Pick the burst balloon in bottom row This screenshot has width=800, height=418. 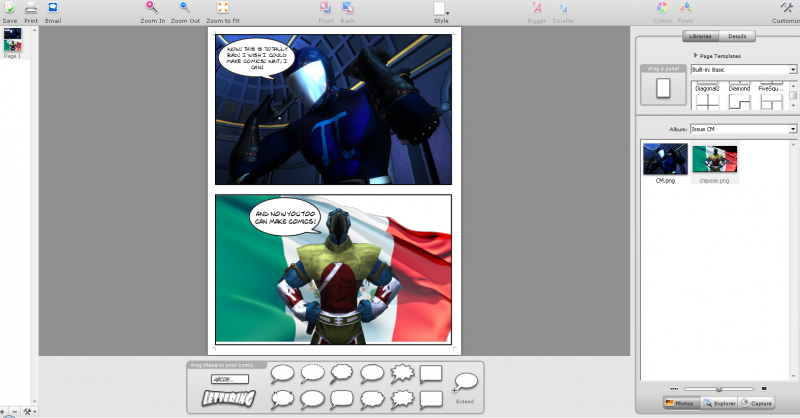pos(402,399)
